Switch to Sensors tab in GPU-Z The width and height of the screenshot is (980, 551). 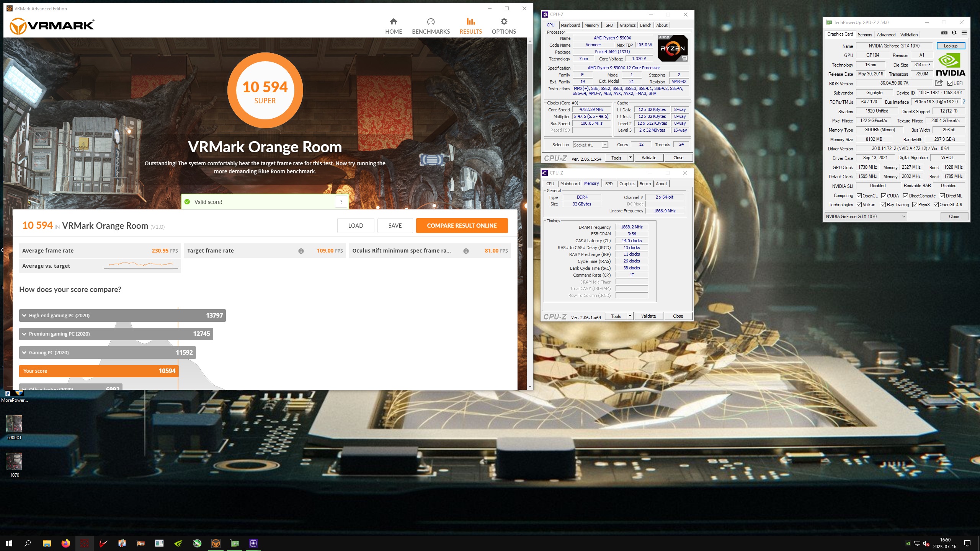[x=865, y=34]
